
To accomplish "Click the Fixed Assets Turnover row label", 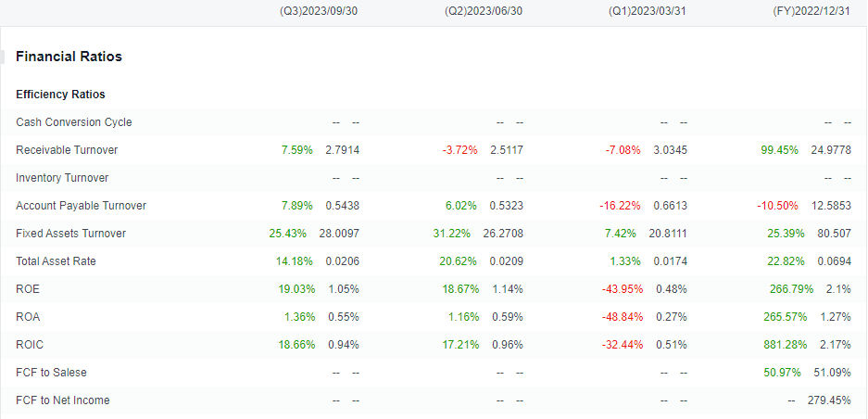I will click(70, 234).
